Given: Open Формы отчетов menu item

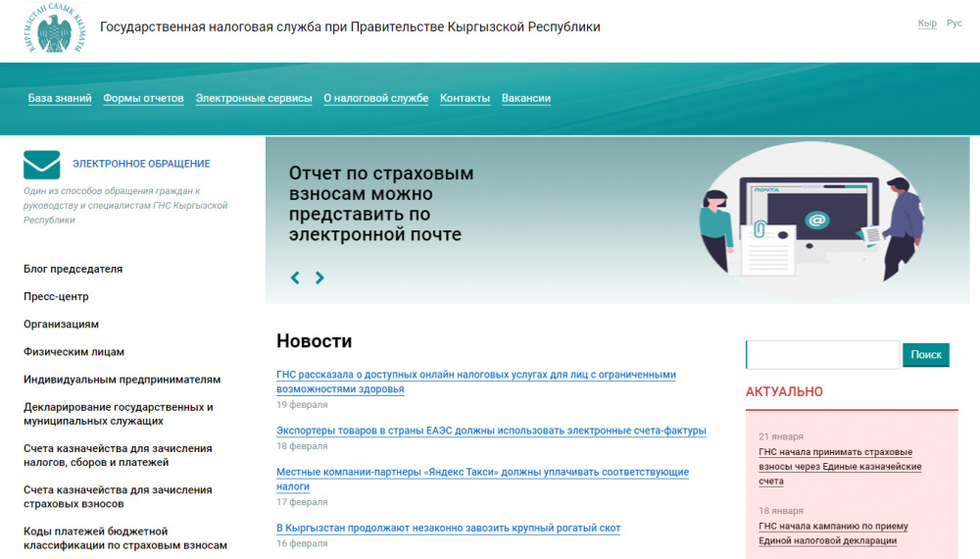Looking at the screenshot, I should click(143, 98).
